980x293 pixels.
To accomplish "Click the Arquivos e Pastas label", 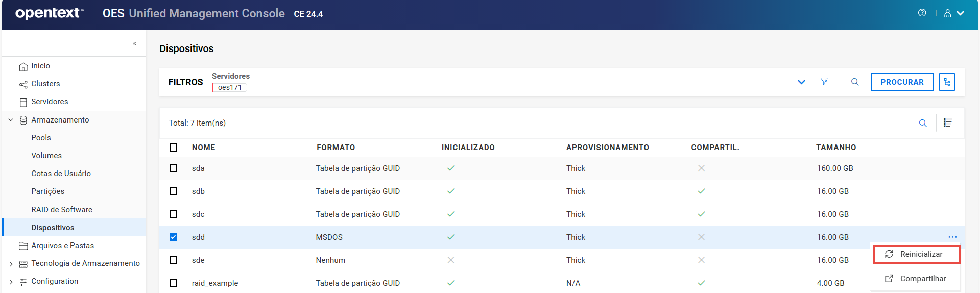I will pos(62,246).
